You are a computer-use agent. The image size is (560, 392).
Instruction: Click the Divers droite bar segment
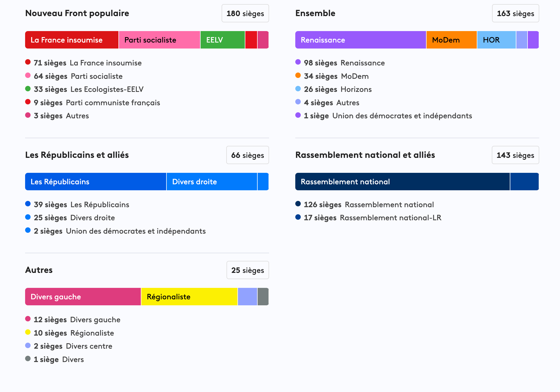click(212, 182)
